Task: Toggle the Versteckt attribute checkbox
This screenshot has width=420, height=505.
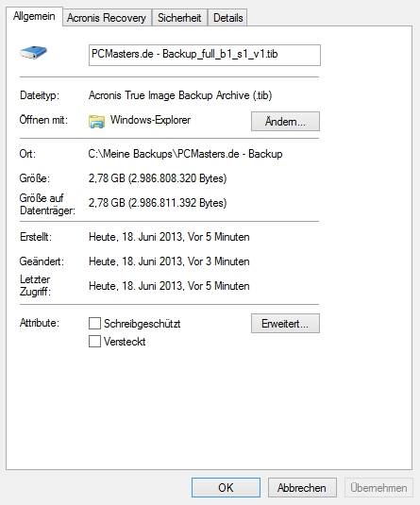Action: click(x=94, y=341)
